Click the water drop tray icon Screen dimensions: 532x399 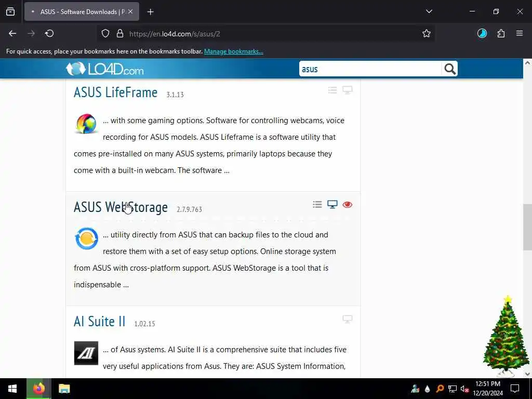click(428, 389)
